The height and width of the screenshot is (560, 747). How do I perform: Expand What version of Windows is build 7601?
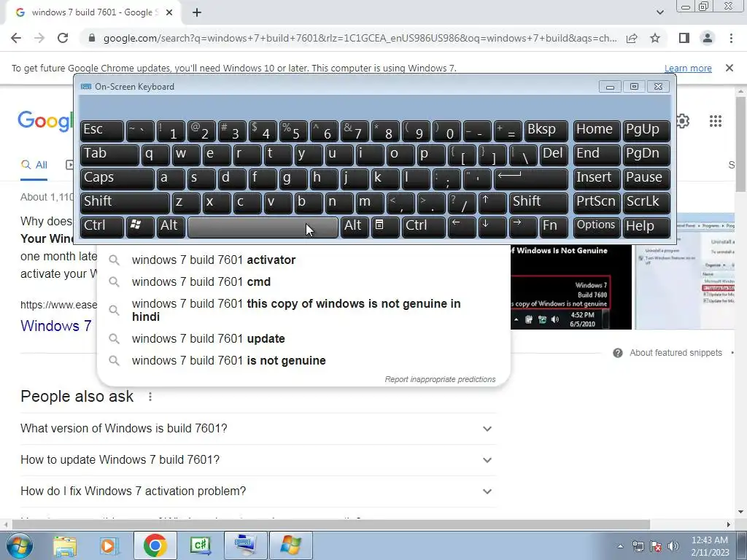tap(258, 429)
